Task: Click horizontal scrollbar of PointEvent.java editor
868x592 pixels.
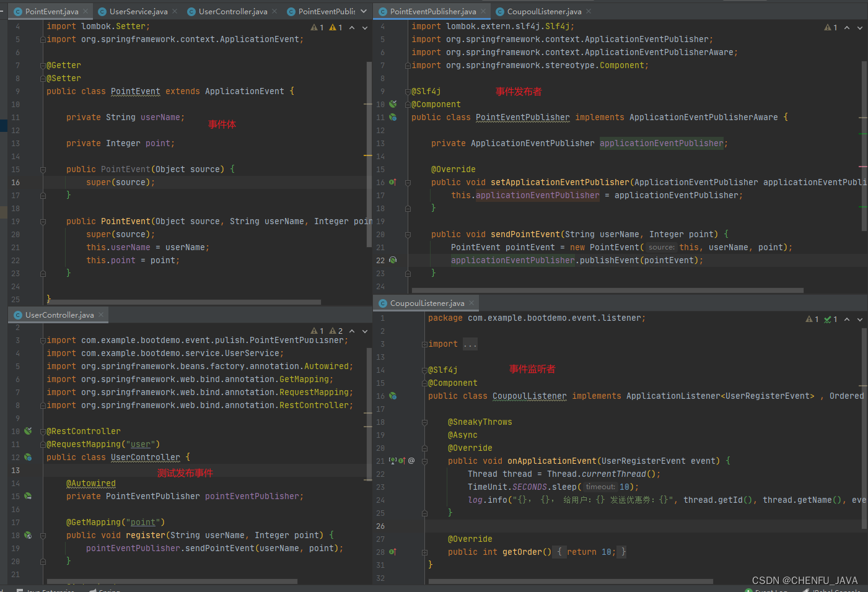Action: tap(184, 302)
